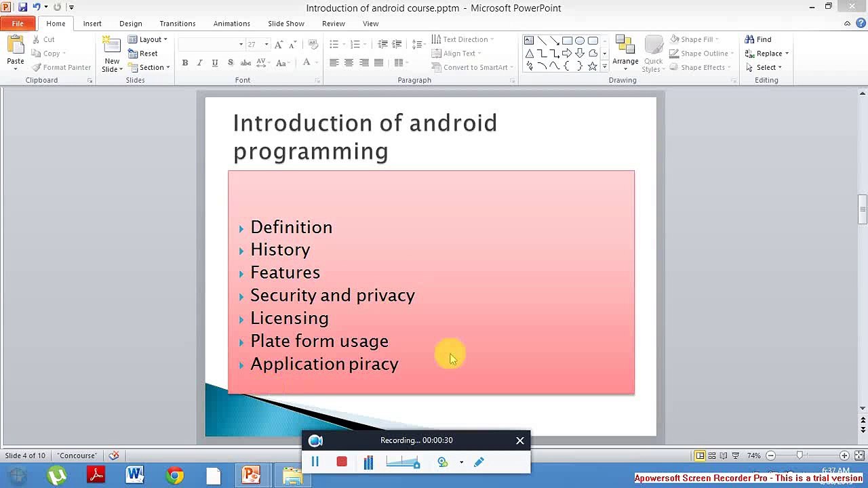Click Find in the Editing group

click(758, 39)
